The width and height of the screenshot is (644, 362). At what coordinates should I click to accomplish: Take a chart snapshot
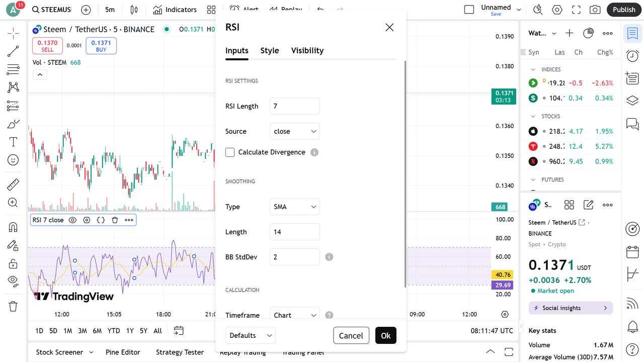point(595,10)
